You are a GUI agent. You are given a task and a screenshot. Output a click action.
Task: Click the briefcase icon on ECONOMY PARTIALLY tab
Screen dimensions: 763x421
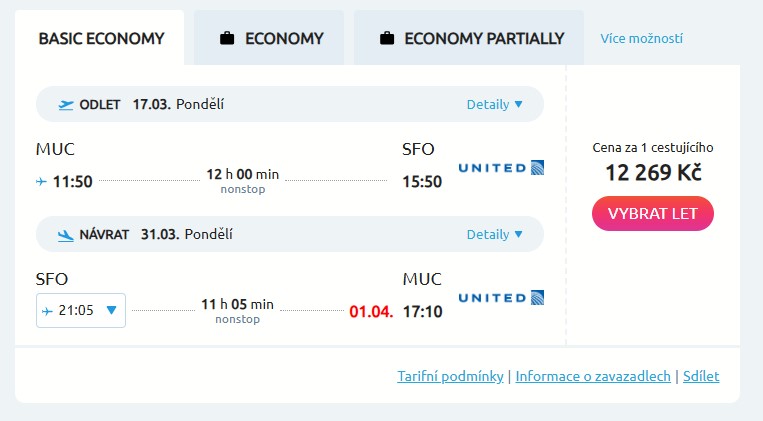(387, 39)
